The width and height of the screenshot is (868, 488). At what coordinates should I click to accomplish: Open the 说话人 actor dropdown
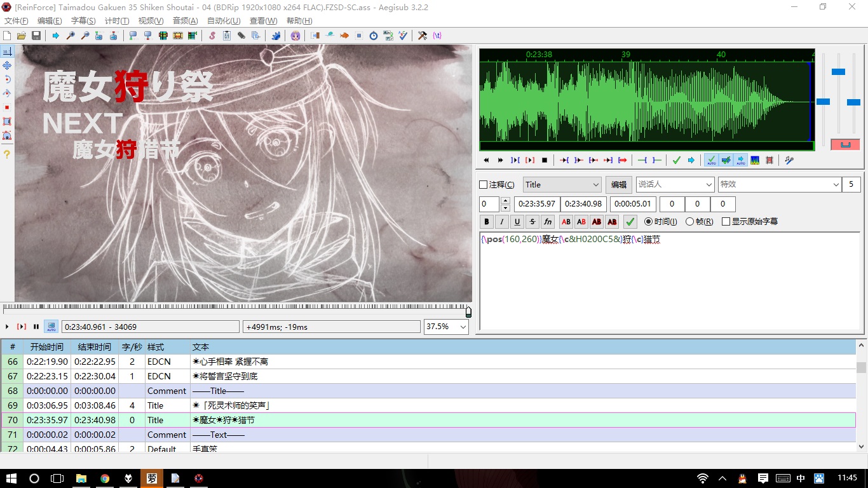[x=675, y=185]
